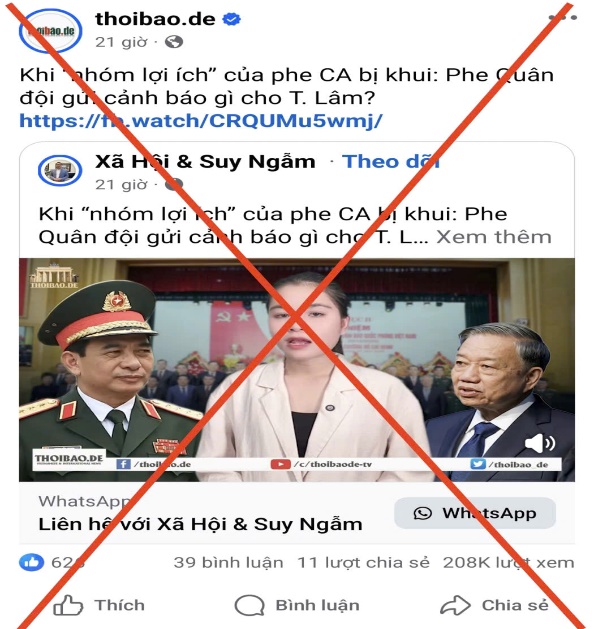Viewport: 594px width, 629px height.
Task: Open the thoibao.de page name
Action: 155,19
